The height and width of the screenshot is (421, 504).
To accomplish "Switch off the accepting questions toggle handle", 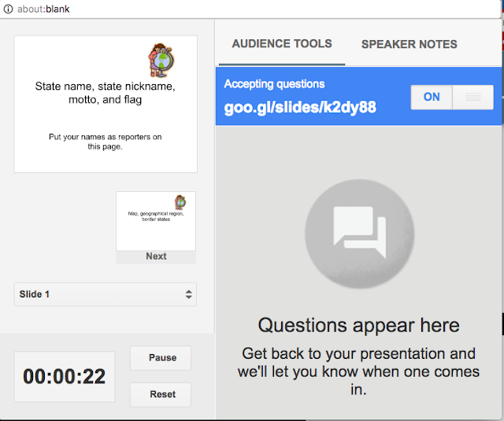I will pos(472,97).
